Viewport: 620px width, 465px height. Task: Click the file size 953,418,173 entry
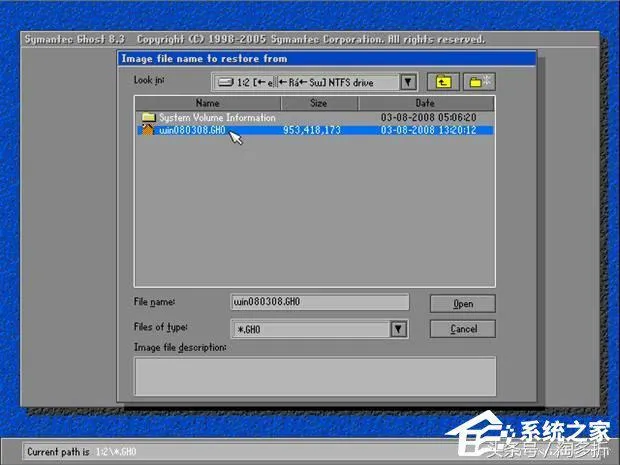coord(312,130)
